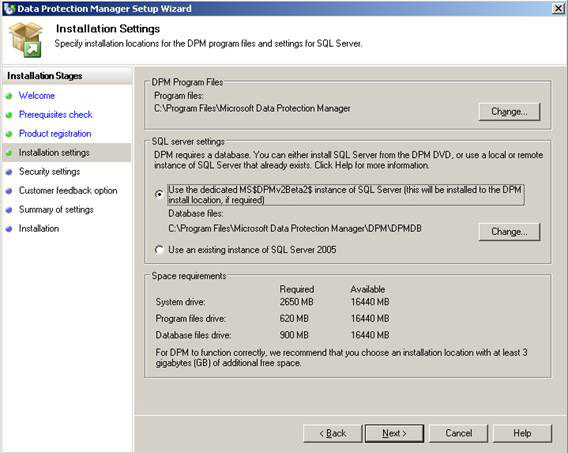Close the Setup Wizard window
Viewport: 568px width, 453px height.
558,8
